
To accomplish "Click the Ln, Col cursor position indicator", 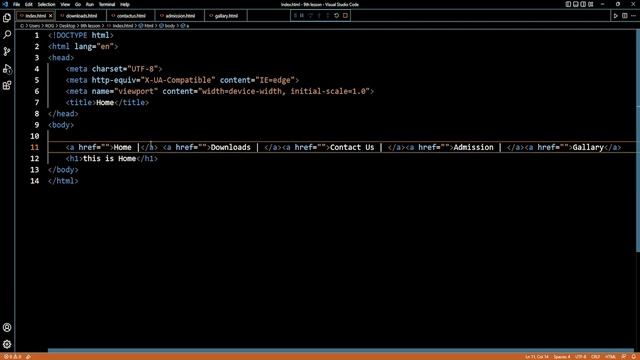I will tap(537, 357).
